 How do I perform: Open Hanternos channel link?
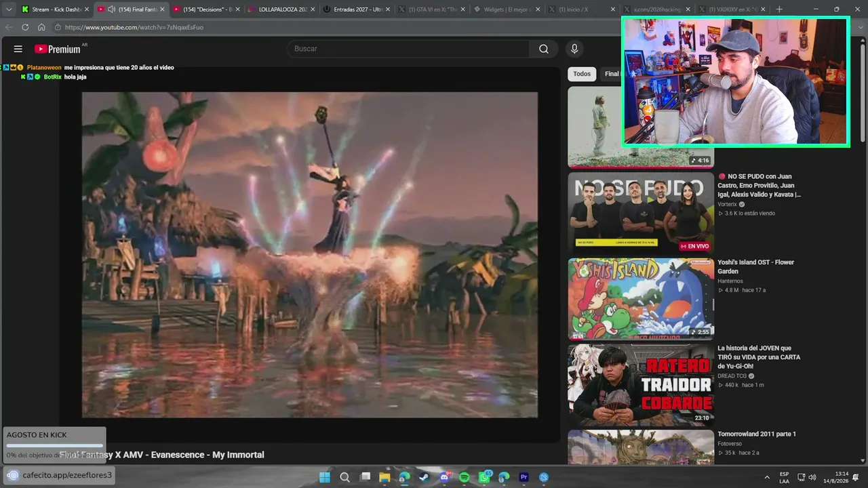click(730, 281)
